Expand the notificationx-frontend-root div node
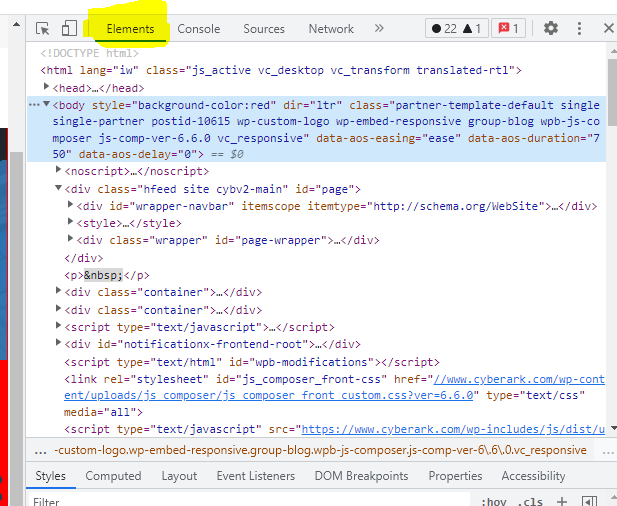The width and height of the screenshot is (617, 506). [x=58, y=343]
